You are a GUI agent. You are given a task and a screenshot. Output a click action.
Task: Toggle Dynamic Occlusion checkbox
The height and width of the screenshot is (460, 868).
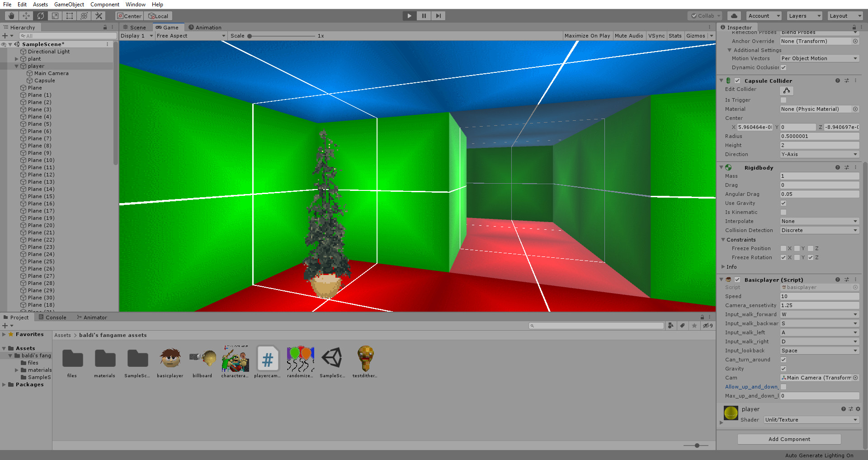click(783, 67)
